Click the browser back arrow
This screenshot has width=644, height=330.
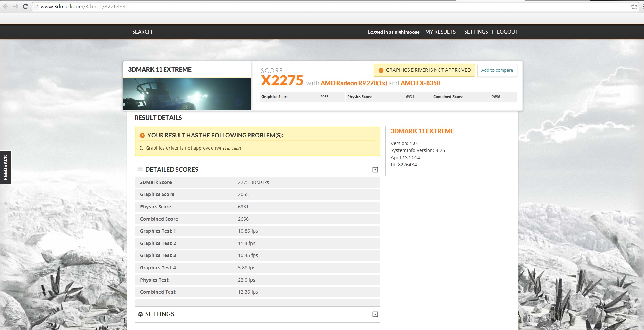tap(6, 6)
